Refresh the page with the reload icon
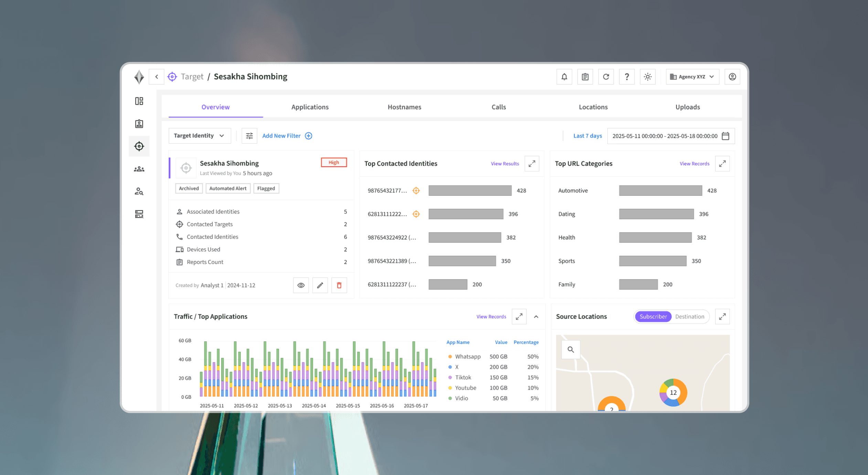This screenshot has height=475, width=868. coord(606,77)
